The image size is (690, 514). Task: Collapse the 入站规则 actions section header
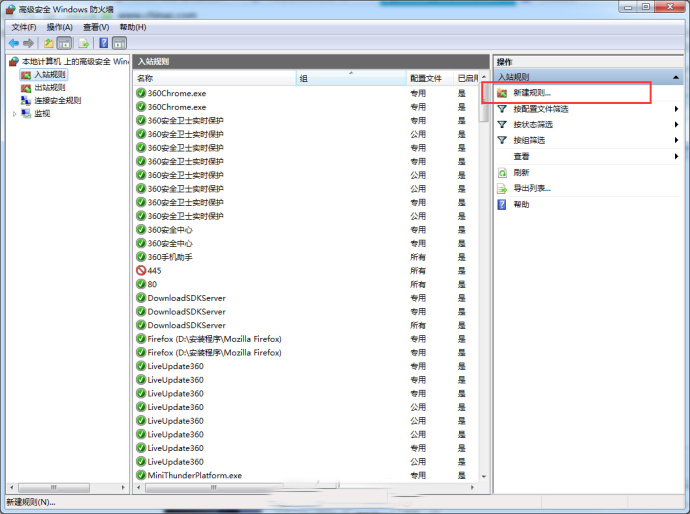pos(677,77)
